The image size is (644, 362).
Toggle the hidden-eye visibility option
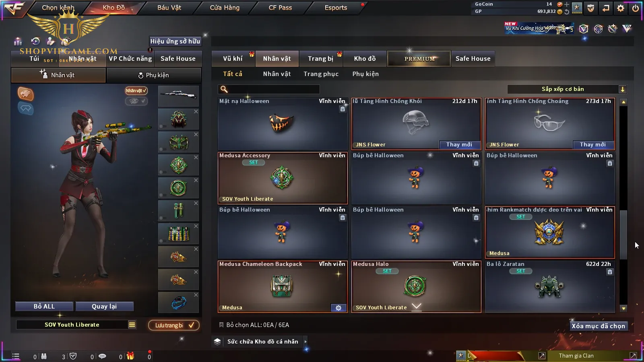pos(136,101)
